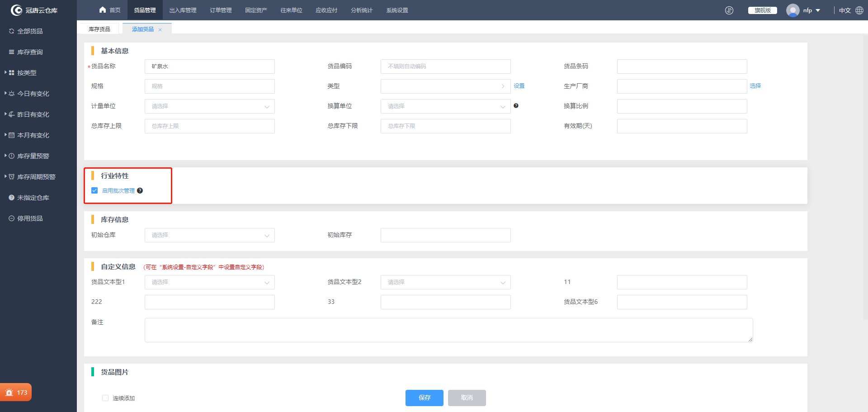
Task: Open the 订单管理 menu
Action: [x=221, y=10]
